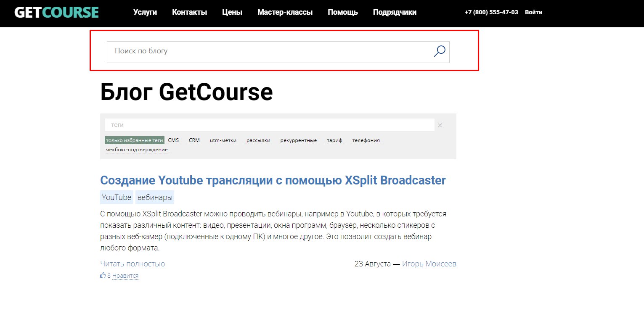Focus the теги input field
This screenshot has height=329, width=644.
tap(270, 125)
